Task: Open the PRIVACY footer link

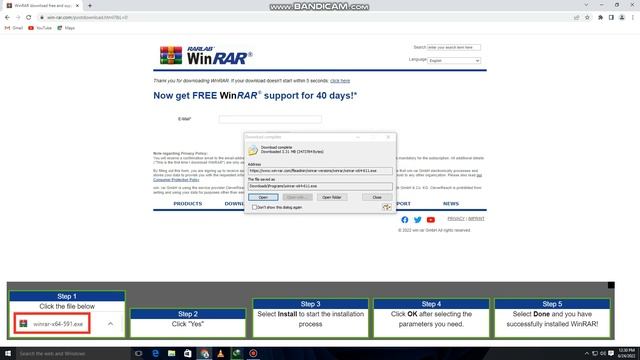Action: tap(456, 219)
